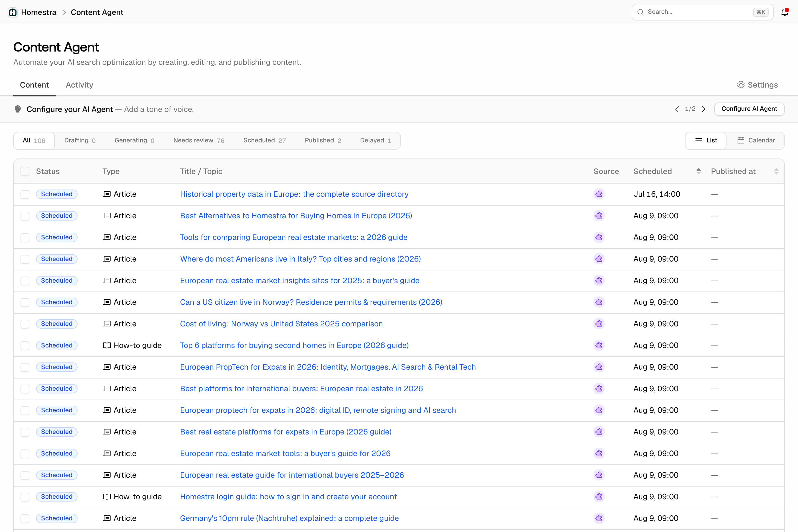Viewport: 798px width, 532px height.
Task: Sort by the Published at column arrows
Action: click(776, 171)
